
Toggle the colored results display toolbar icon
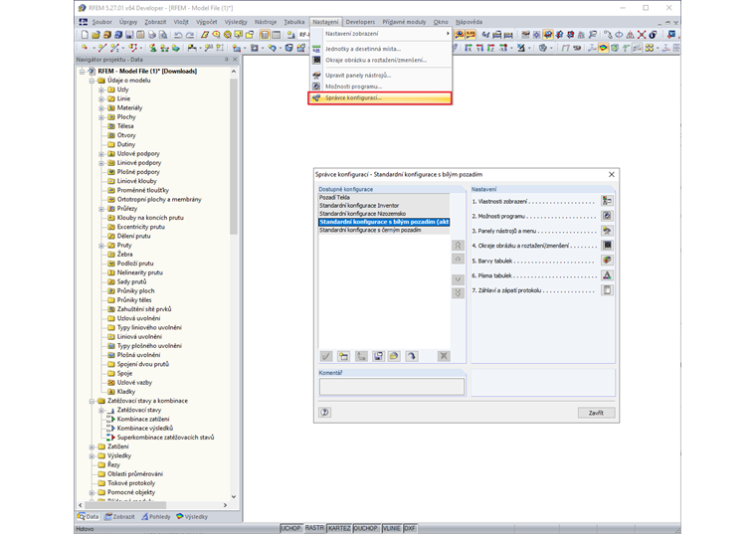click(603, 48)
